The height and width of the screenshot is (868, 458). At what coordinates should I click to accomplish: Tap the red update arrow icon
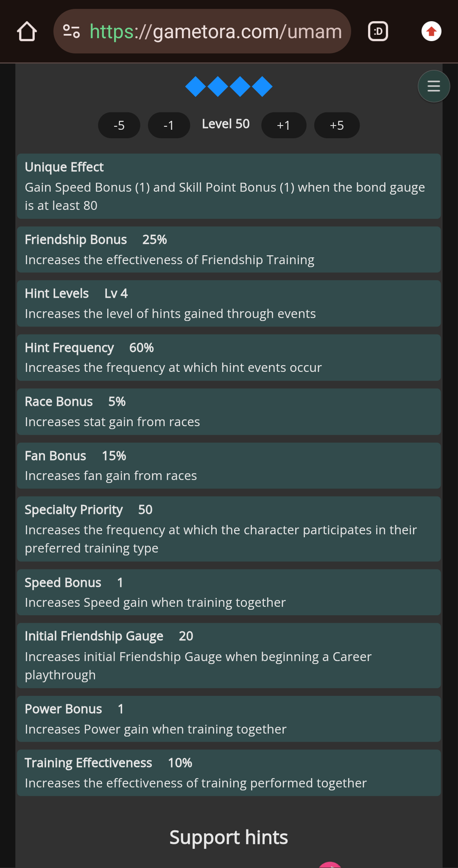[x=431, y=31]
